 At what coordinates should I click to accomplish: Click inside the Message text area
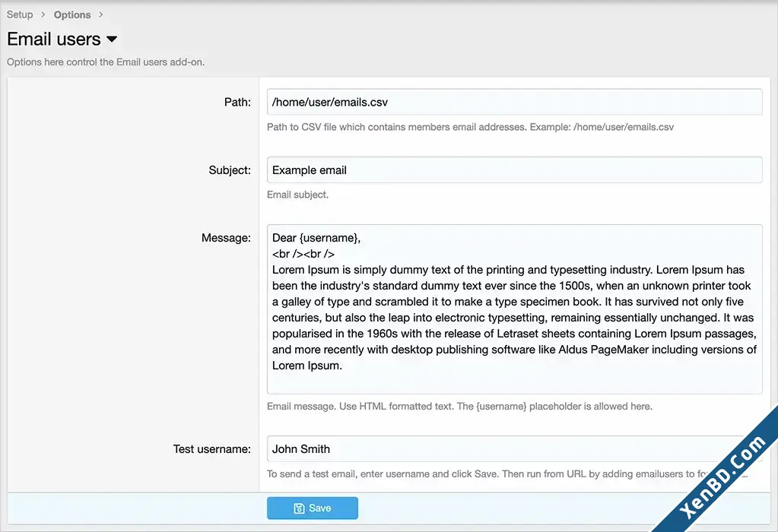(x=514, y=309)
